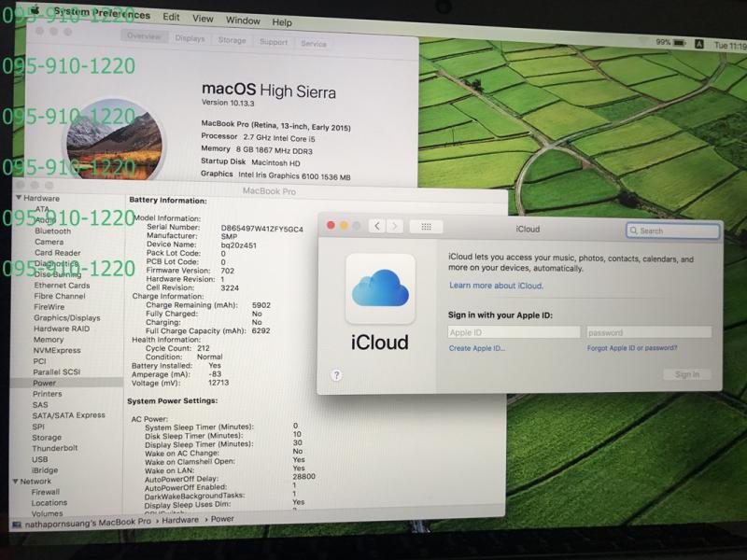
Task: Collapse the Network section
Action: [x=15, y=482]
